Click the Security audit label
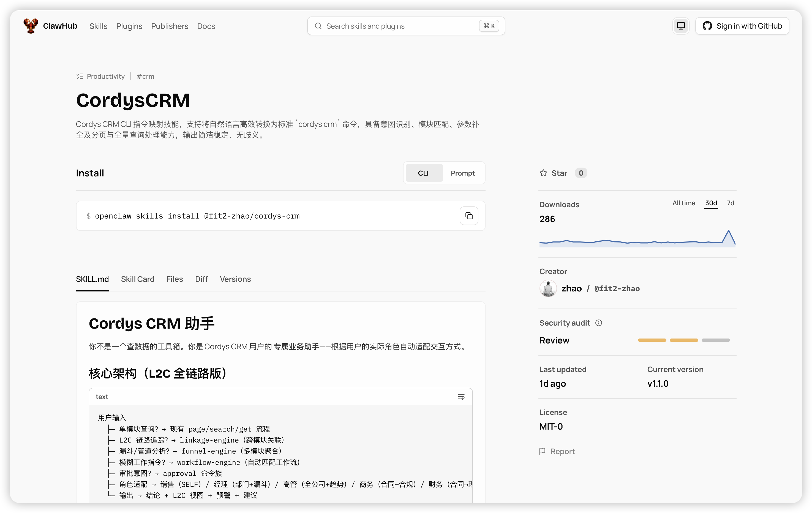Image resolution: width=812 pixels, height=513 pixels. coord(565,323)
